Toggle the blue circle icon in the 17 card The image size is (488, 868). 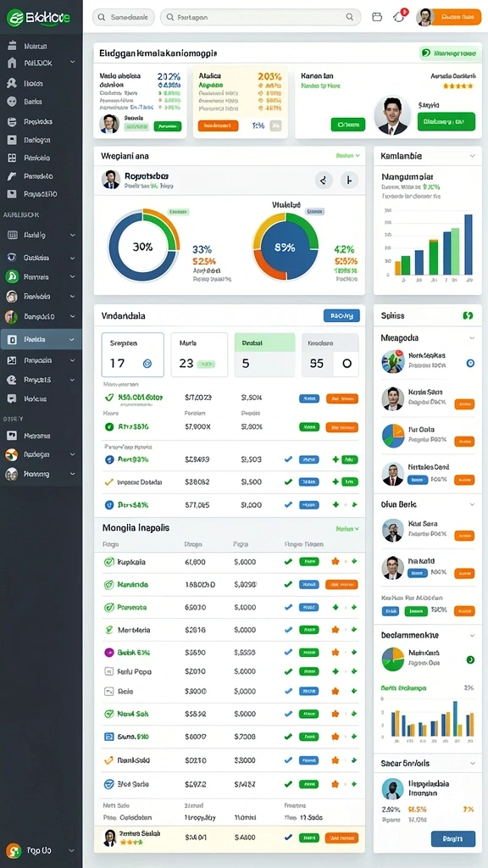[x=147, y=364]
